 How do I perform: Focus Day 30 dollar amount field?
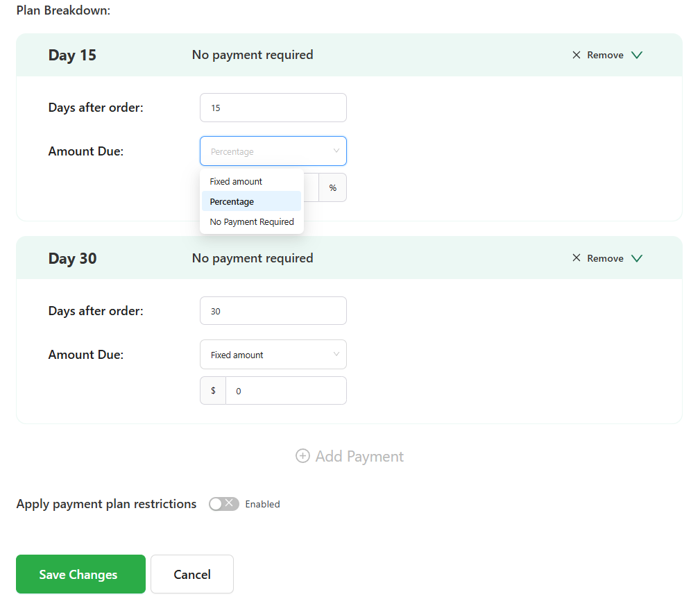[286, 391]
